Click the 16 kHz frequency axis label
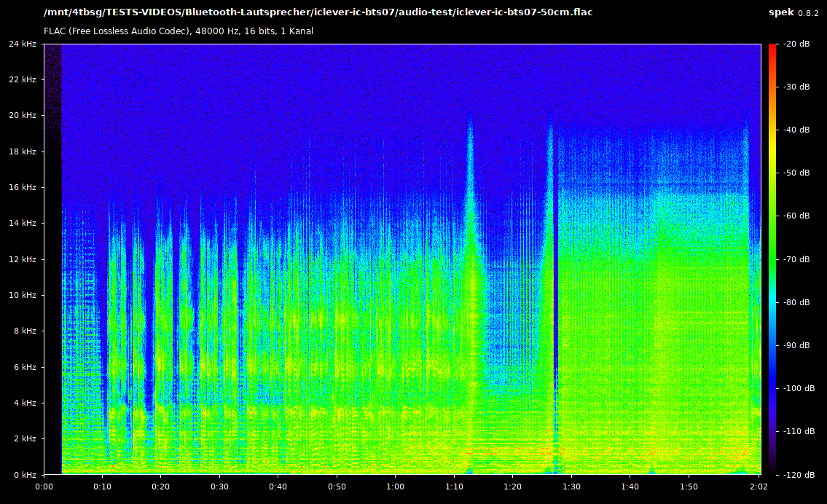This screenshot has height=504, width=827. [x=23, y=188]
